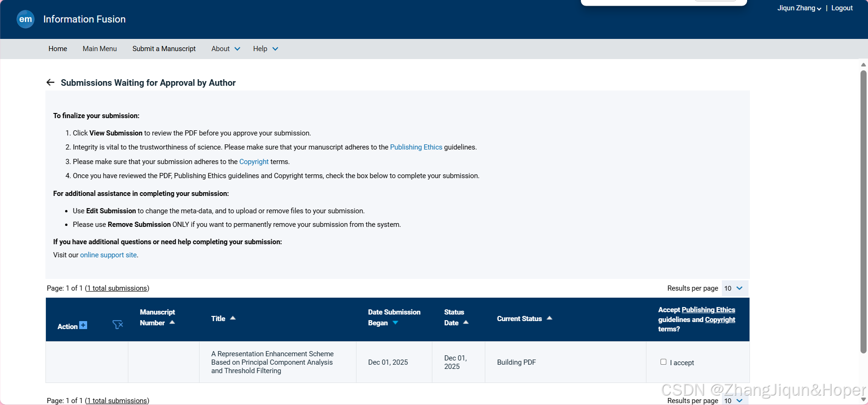The width and height of the screenshot is (868, 405).
Task: Select Submit a Manuscript
Action: click(164, 49)
